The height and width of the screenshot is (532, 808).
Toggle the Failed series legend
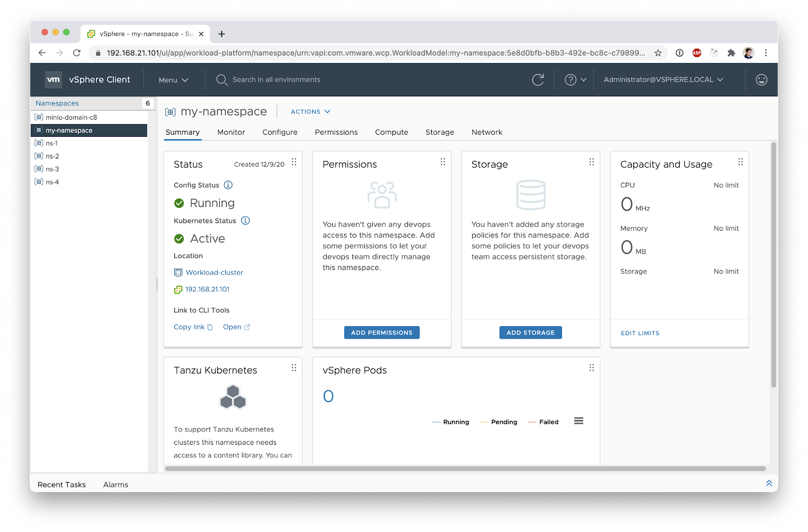coord(543,422)
